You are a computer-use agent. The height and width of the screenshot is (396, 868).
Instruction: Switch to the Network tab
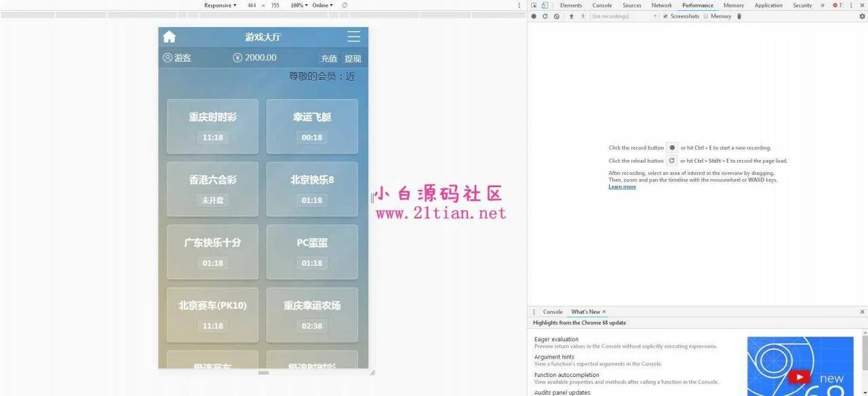(661, 5)
